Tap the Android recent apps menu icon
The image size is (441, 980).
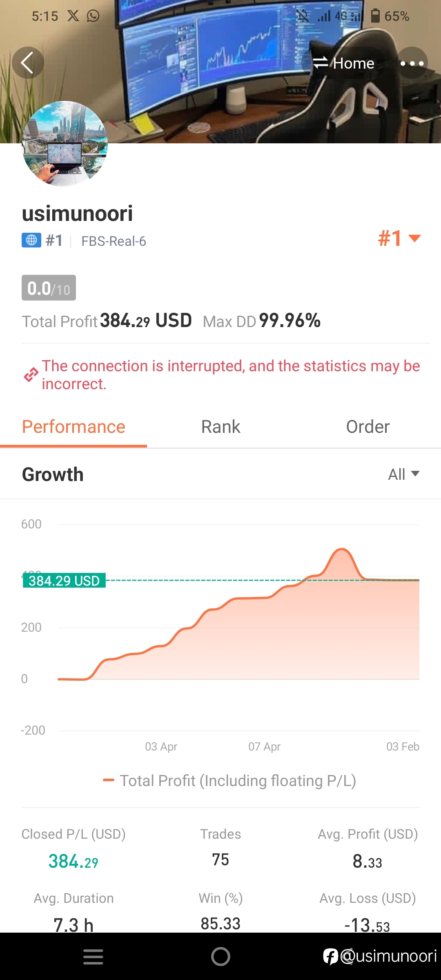pos(93,957)
